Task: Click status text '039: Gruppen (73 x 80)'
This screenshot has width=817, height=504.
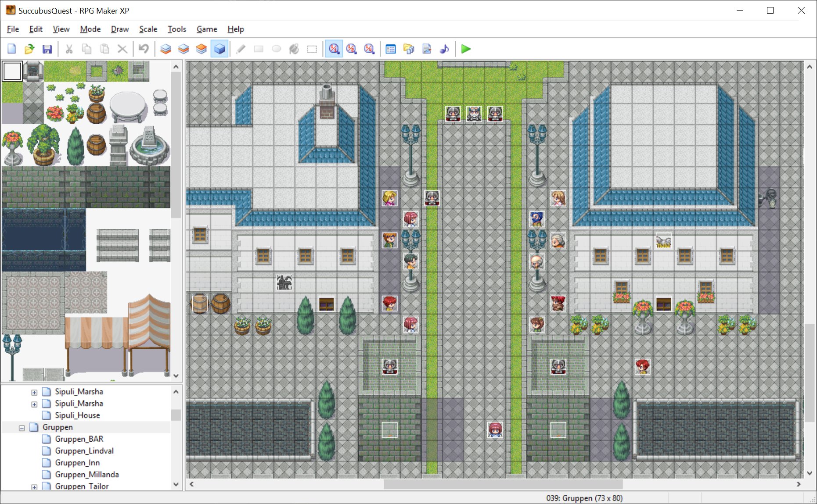Action: (x=584, y=498)
